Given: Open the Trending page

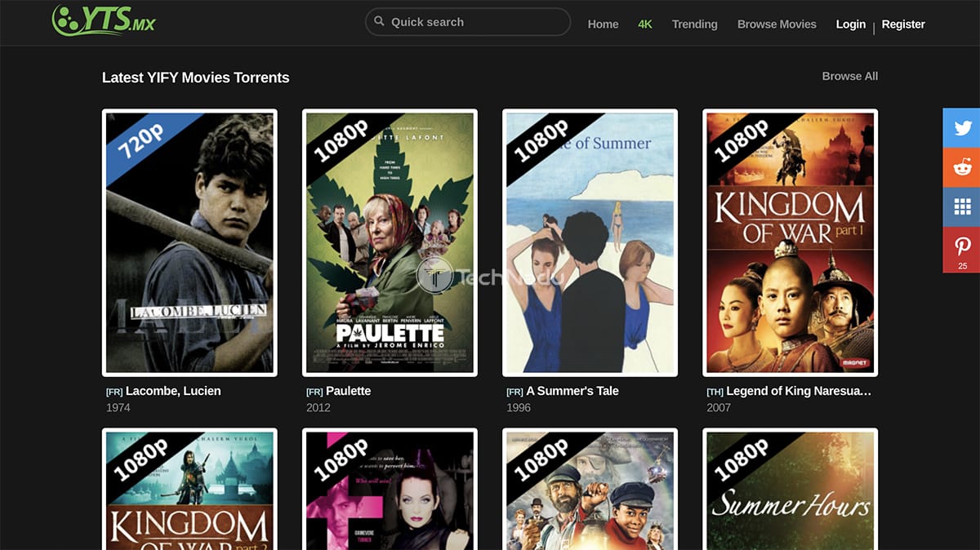Looking at the screenshot, I should 694,24.
